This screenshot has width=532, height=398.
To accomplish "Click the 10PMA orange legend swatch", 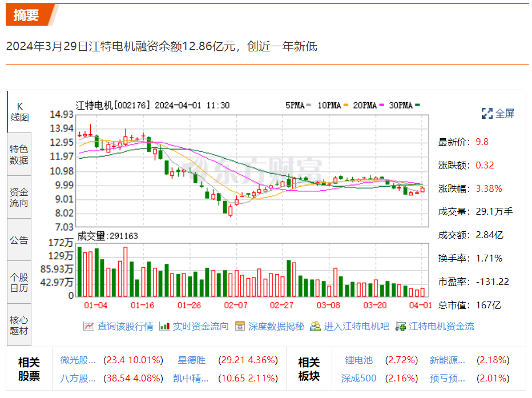I will coord(346,105).
